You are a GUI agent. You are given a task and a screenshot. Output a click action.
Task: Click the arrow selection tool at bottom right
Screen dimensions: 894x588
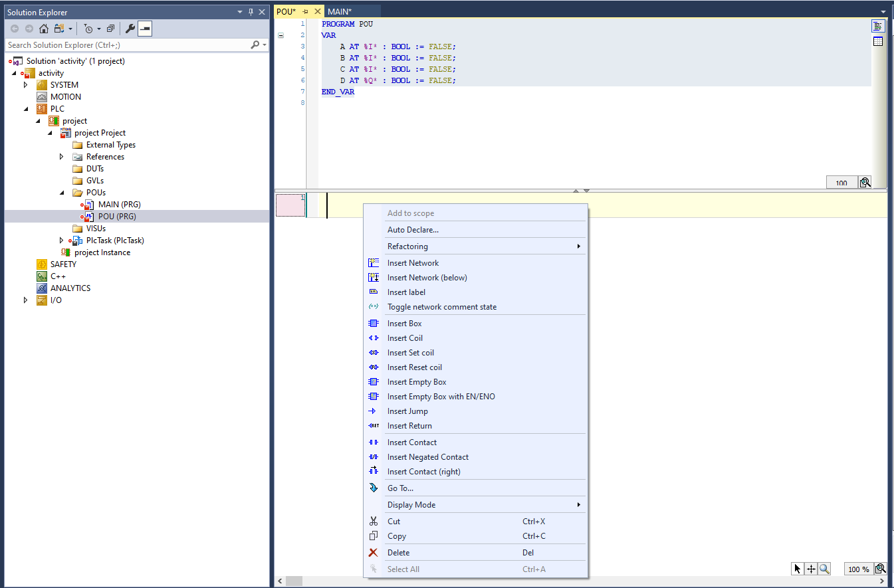tap(798, 569)
